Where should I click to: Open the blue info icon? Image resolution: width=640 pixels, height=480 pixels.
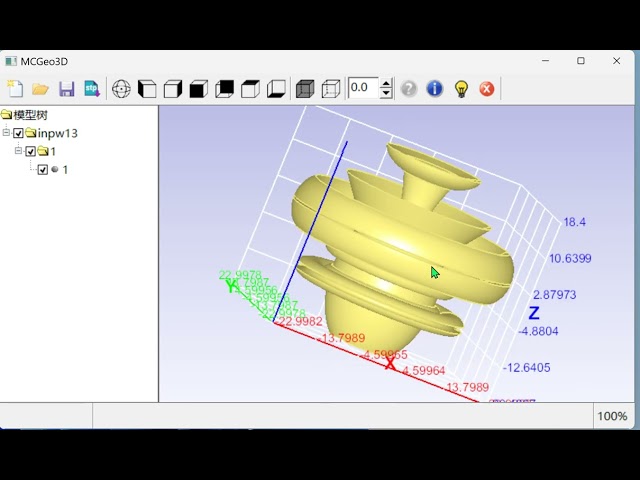click(x=435, y=89)
